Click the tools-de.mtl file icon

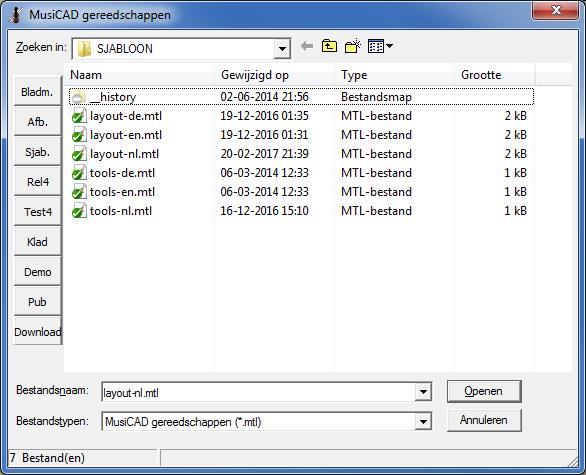click(79, 173)
